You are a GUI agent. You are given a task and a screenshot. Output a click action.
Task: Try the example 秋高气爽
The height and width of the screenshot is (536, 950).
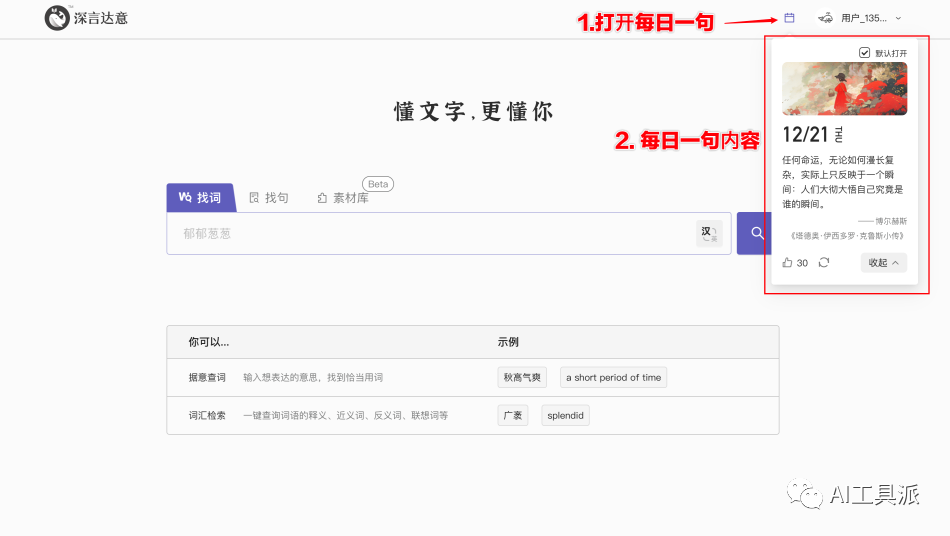pos(522,377)
